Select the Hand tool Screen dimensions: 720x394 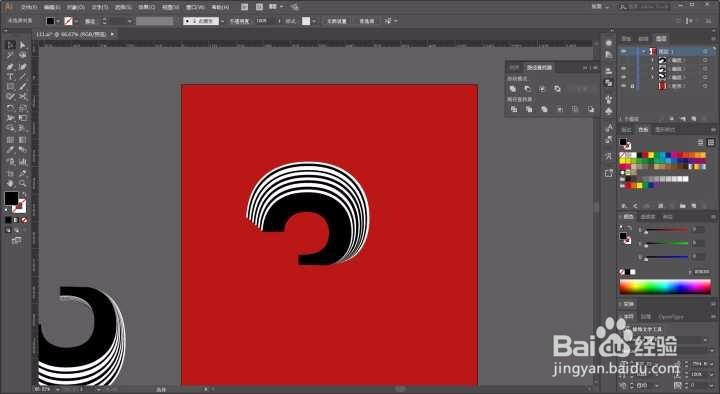(11, 183)
